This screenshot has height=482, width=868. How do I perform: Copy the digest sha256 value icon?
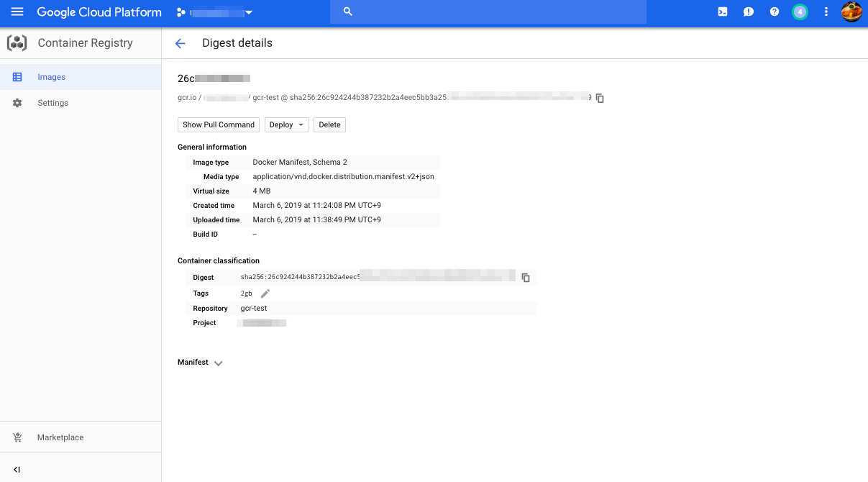tap(526, 278)
